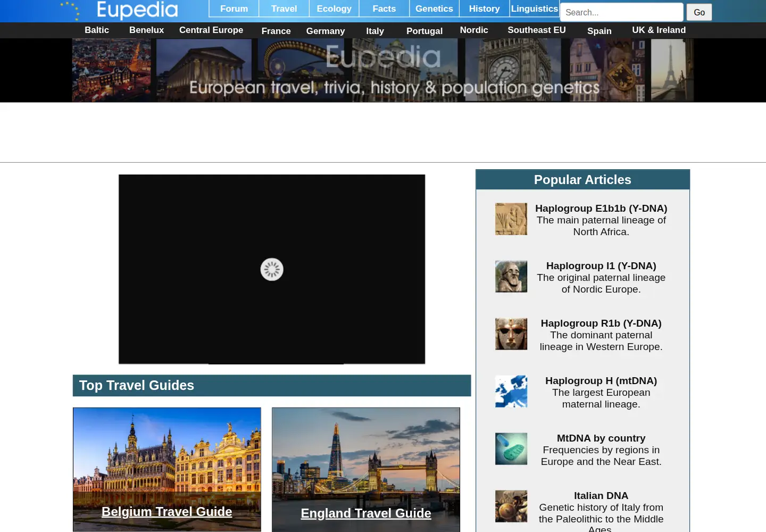Open the Linguistics tab
This screenshot has width=766, height=532.
(534, 9)
